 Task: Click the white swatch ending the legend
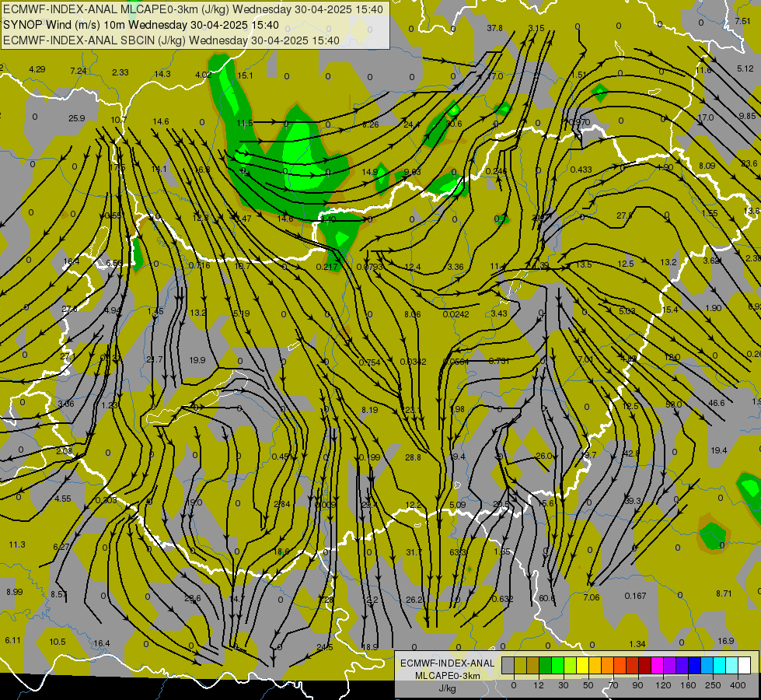[x=744, y=665]
